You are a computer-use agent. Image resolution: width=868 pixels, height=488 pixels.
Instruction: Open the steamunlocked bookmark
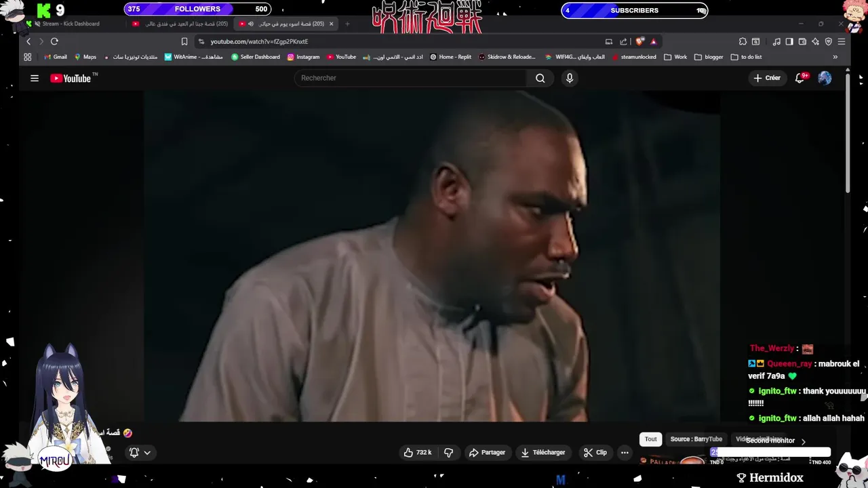(x=634, y=57)
